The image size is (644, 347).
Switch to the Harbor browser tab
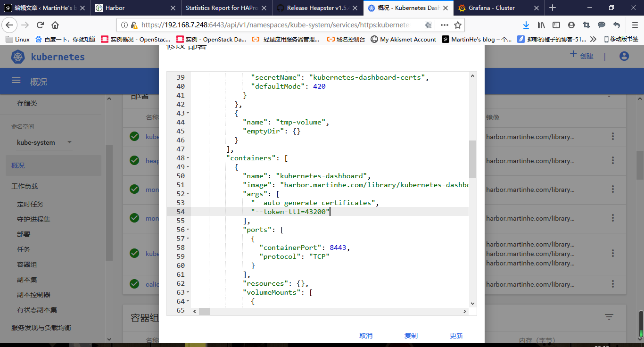[x=116, y=8]
